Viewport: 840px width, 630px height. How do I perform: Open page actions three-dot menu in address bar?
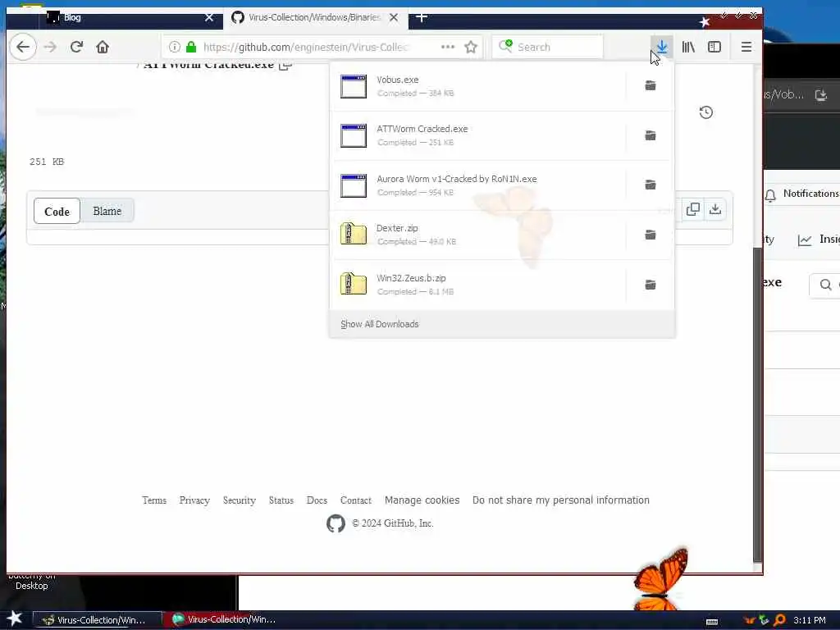(448, 47)
